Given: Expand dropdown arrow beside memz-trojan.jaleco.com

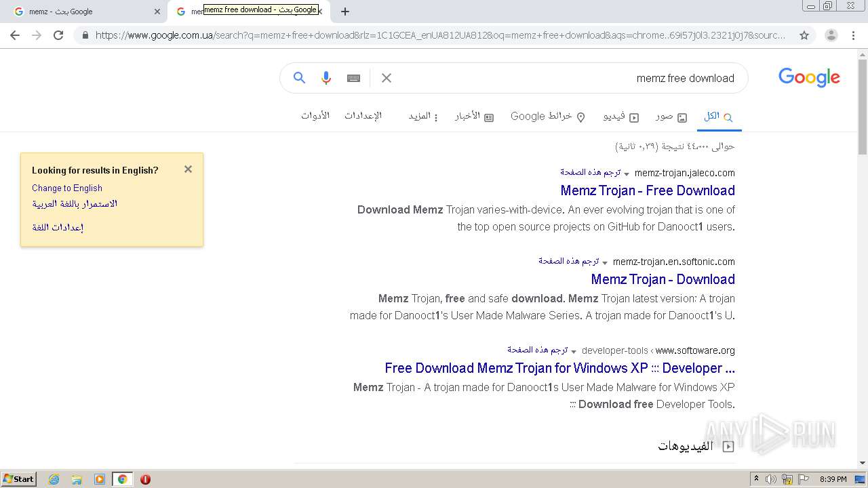Looking at the screenshot, I should (627, 174).
